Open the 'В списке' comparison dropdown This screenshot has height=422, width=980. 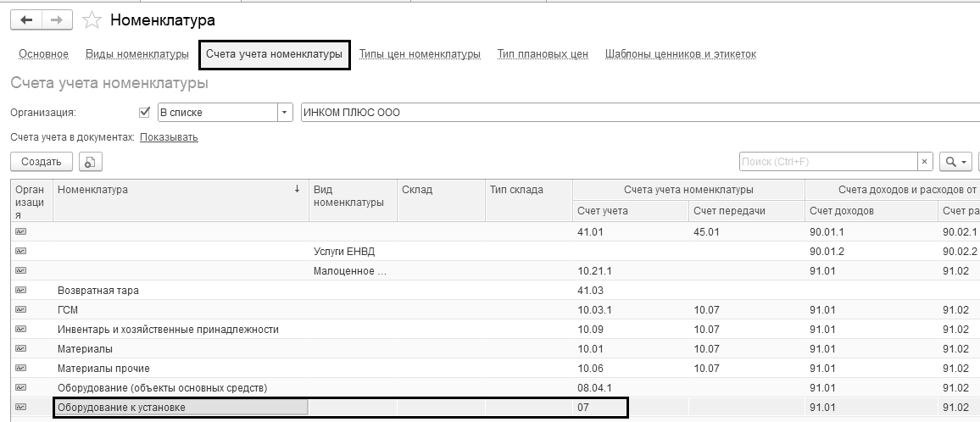point(284,113)
